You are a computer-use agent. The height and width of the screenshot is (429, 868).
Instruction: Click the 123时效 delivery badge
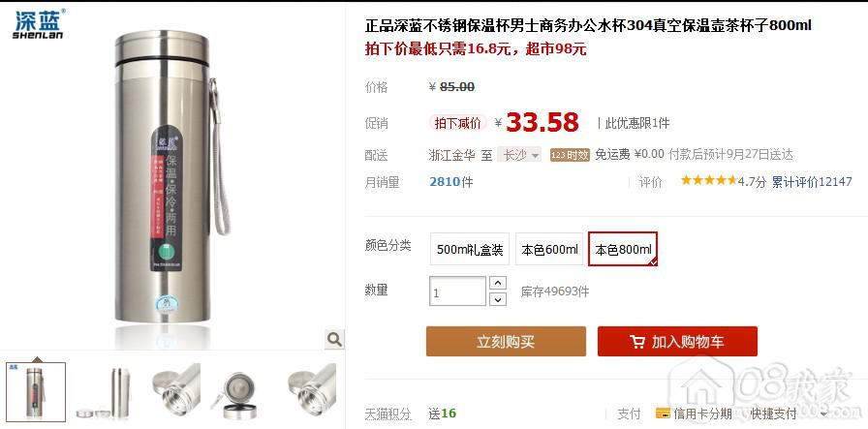coord(570,155)
